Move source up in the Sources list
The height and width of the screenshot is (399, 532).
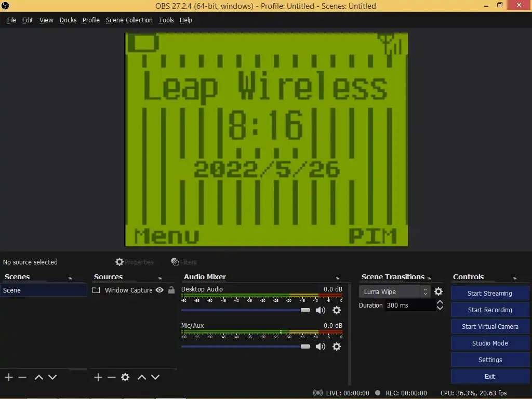pos(142,377)
